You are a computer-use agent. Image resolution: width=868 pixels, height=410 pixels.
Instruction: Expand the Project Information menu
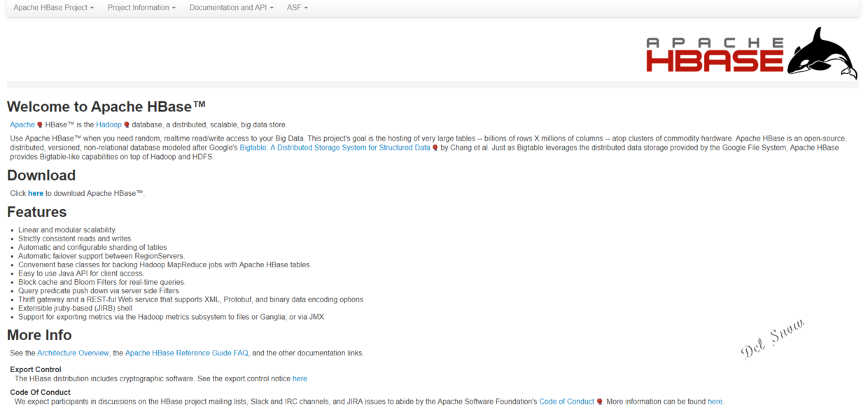(141, 8)
